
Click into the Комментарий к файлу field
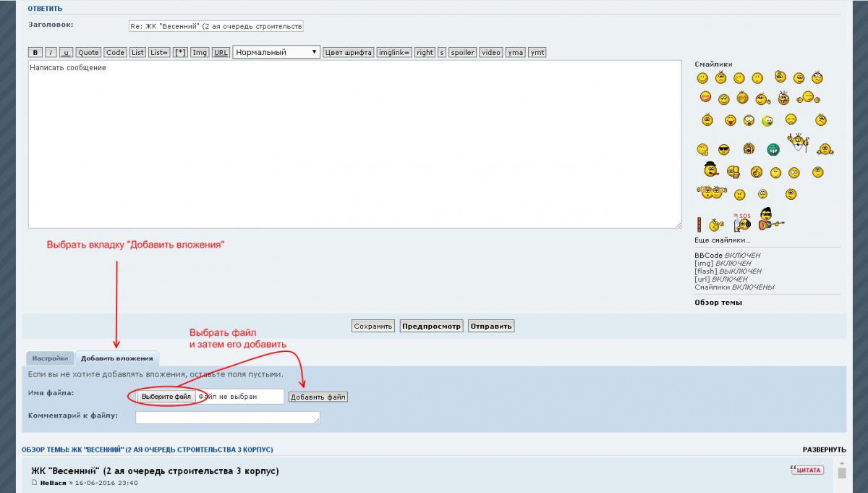pos(227,417)
